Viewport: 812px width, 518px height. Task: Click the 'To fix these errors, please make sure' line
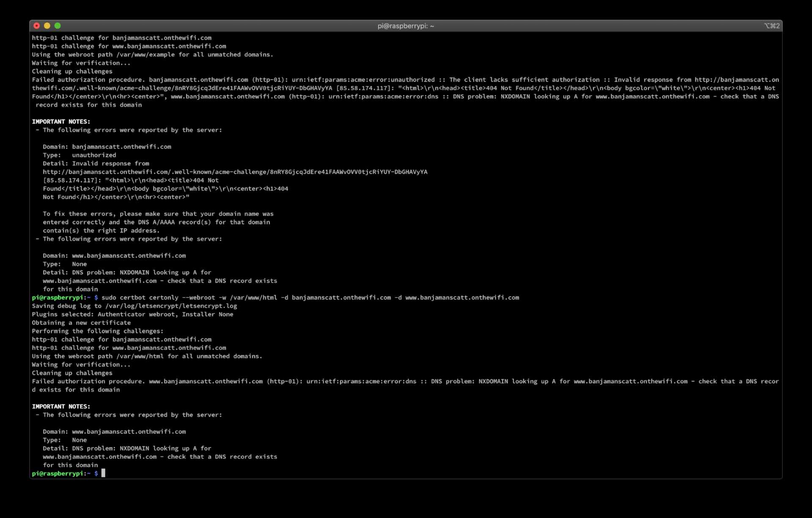pyautogui.click(x=158, y=214)
